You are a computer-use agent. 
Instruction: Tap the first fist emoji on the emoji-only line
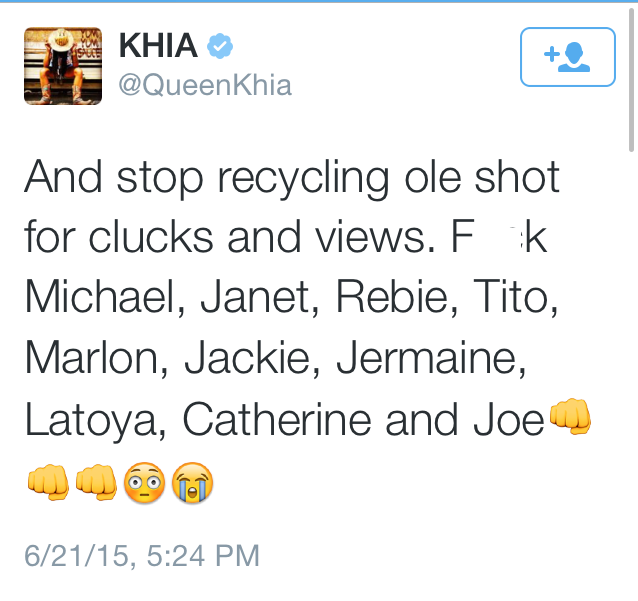[47, 484]
